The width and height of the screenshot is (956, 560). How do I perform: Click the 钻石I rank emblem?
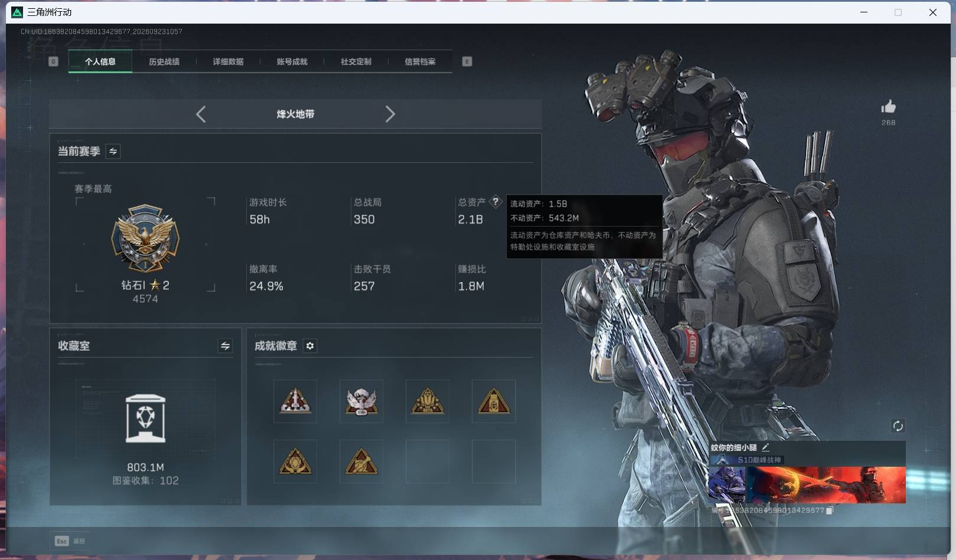pos(145,238)
